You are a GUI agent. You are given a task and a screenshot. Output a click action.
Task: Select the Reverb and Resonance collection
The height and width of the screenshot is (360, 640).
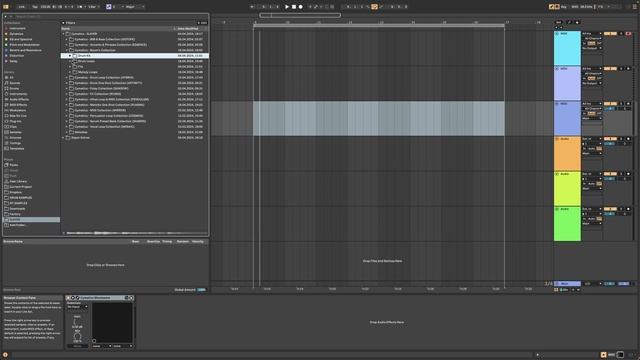pyautogui.click(x=25, y=50)
